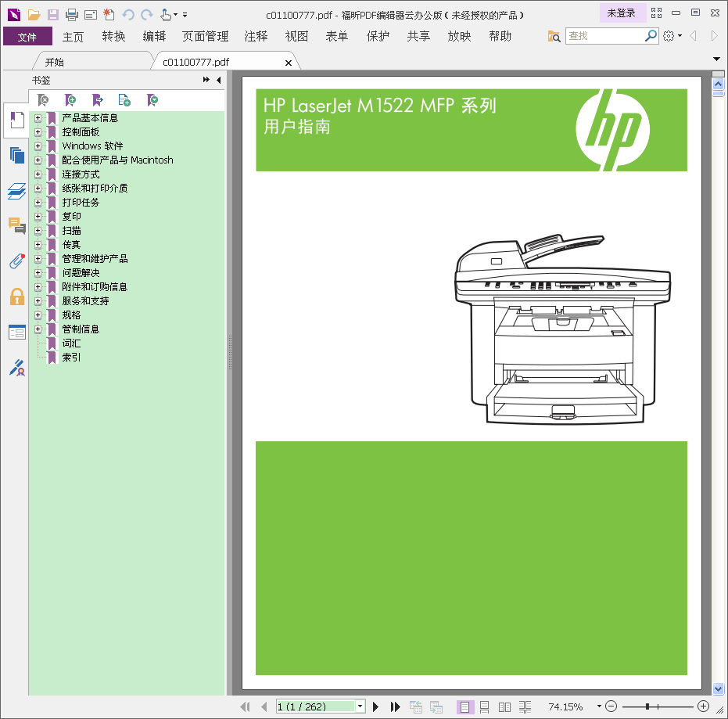Click the create new PDF icon with star
The height and width of the screenshot is (719, 728).
[x=109, y=15]
